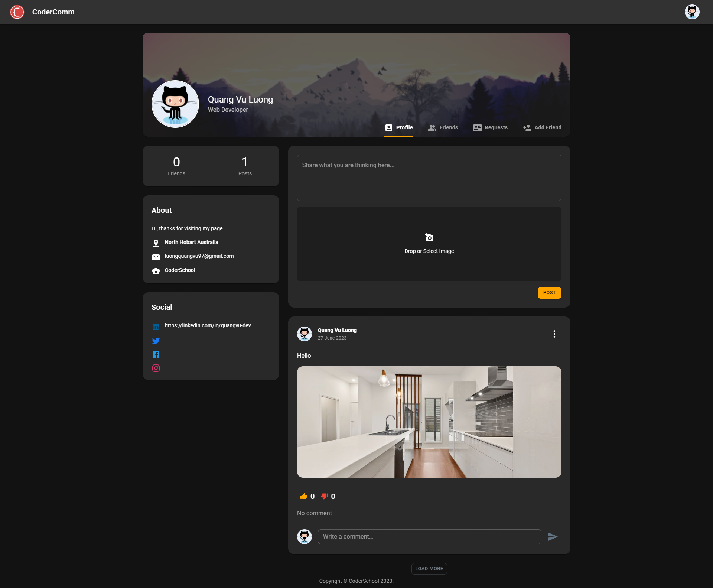Go to the Add Friend tab
713x588 pixels.
(x=542, y=127)
